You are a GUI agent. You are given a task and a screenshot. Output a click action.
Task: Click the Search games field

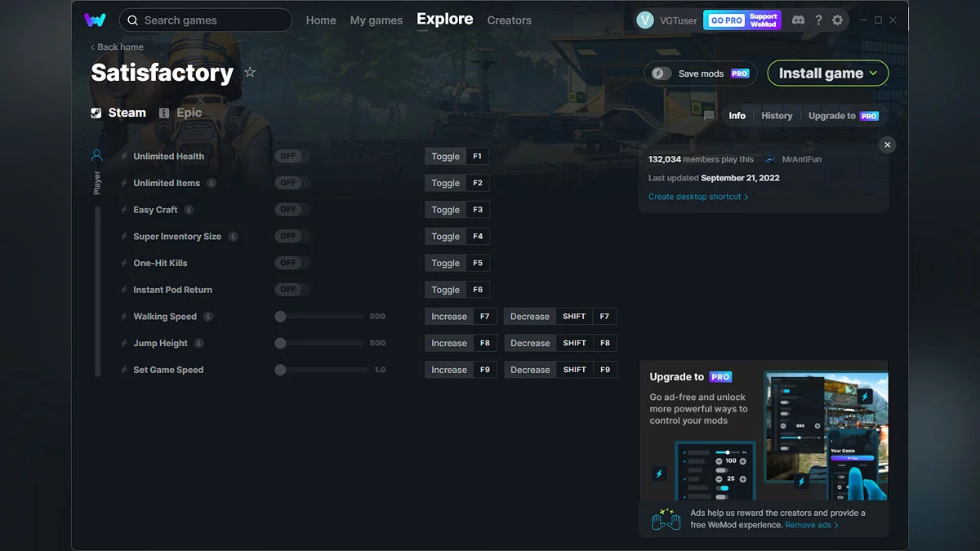click(x=206, y=20)
